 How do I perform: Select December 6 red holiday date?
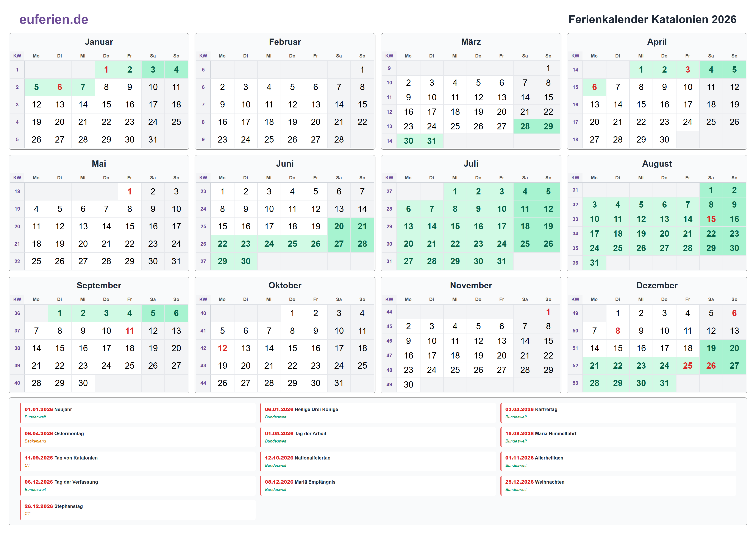[734, 313]
